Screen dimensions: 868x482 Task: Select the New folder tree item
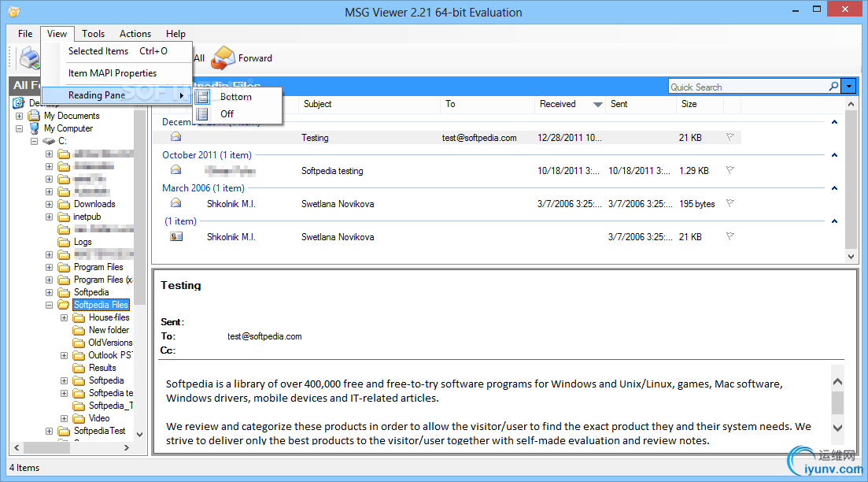(x=109, y=330)
